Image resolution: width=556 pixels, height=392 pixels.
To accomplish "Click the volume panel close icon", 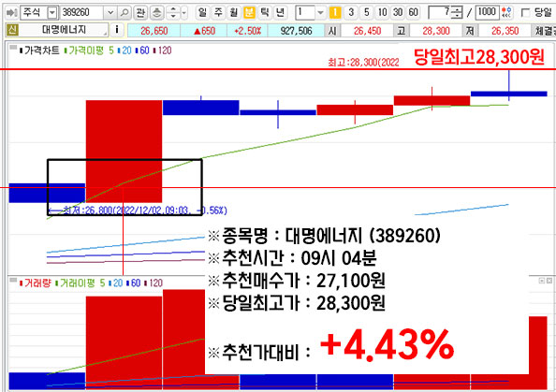I will click(x=549, y=281).
